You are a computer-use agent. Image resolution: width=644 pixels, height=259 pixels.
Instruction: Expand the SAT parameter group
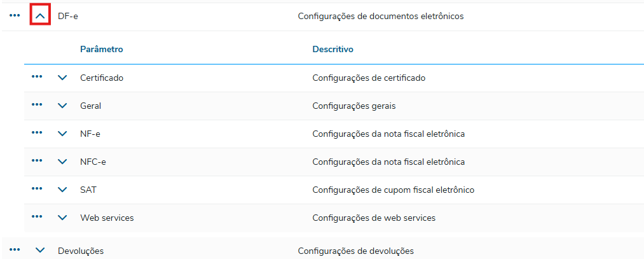tap(62, 190)
